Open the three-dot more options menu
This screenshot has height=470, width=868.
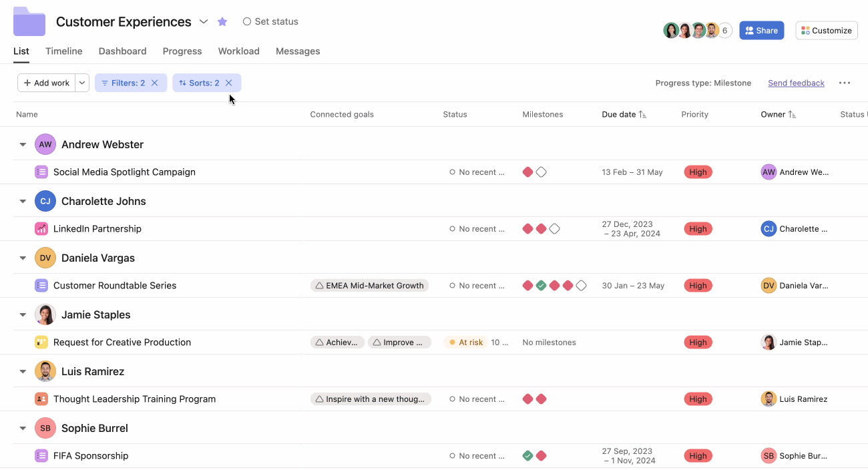[844, 83]
